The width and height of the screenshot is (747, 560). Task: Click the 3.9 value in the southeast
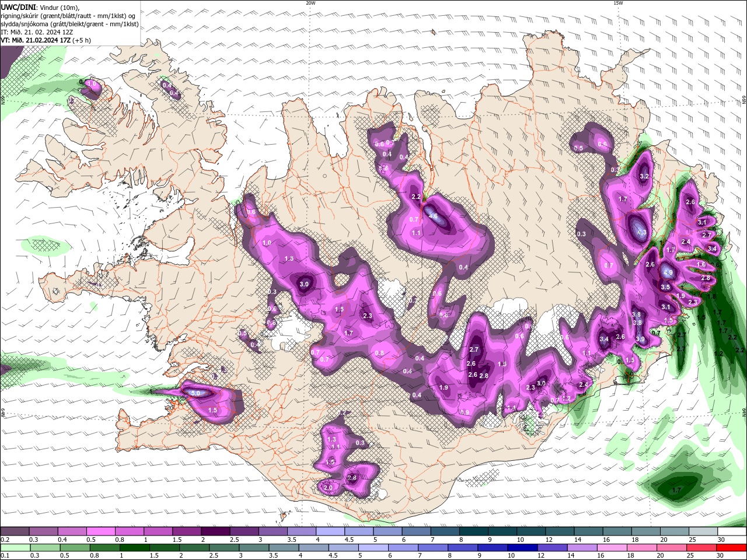coord(640,339)
